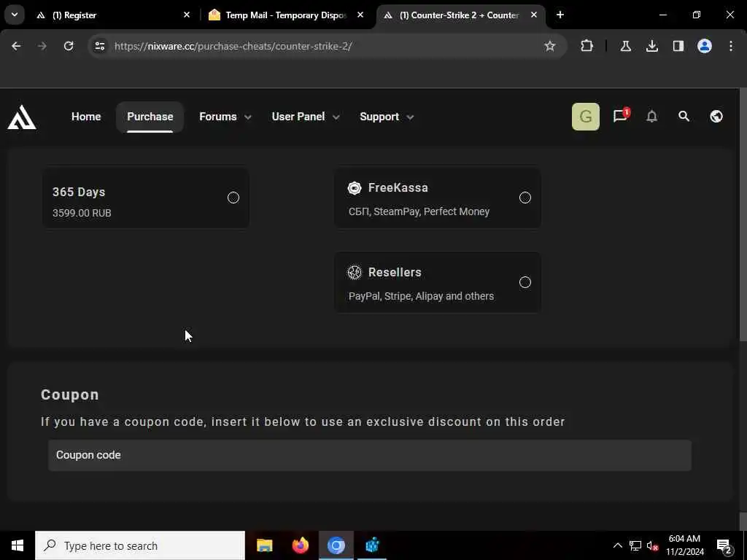Click the site search magnifier icon
The height and width of the screenshot is (560, 747).
coord(684,116)
